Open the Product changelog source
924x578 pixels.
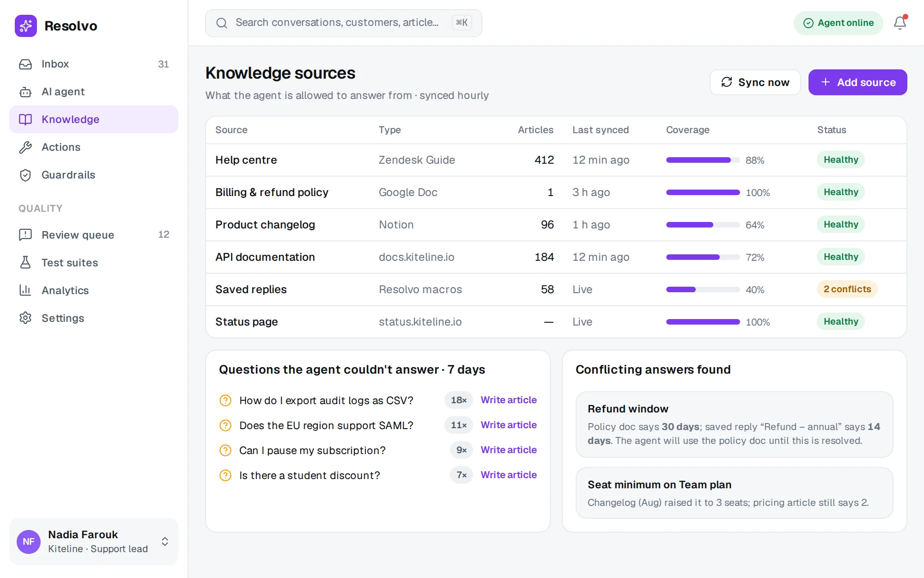pyautogui.click(x=556, y=225)
